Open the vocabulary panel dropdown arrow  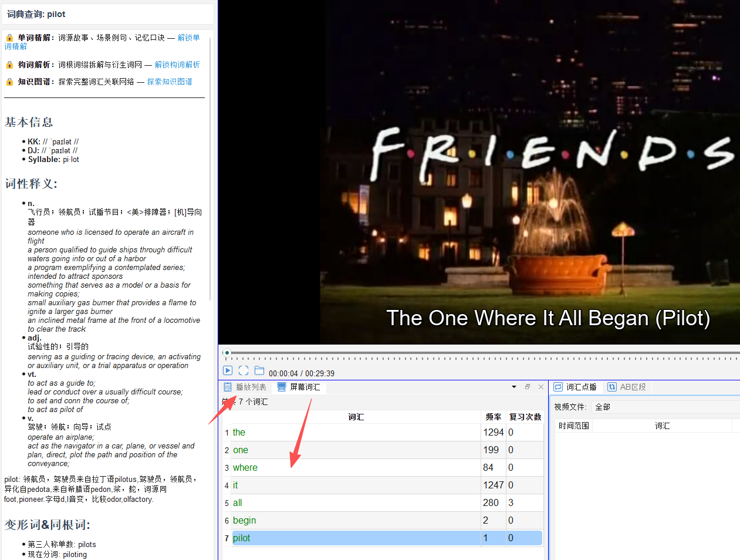tap(514, 387)
